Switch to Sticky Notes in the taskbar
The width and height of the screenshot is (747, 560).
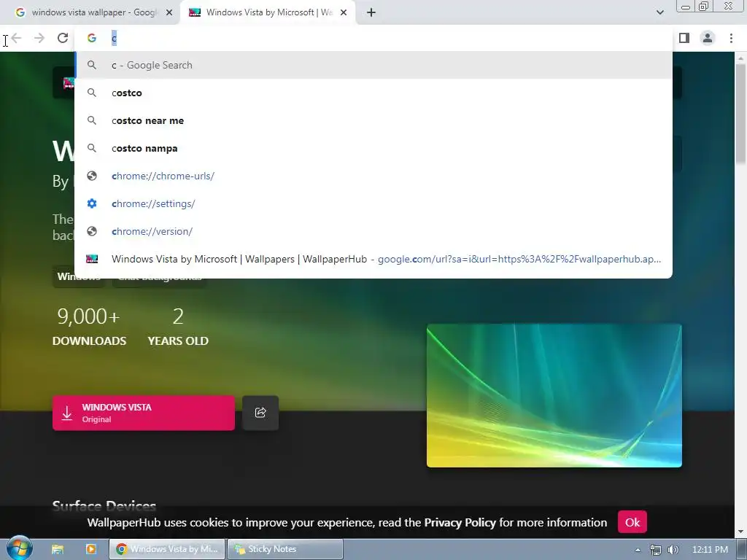click(x=285, y=549)
